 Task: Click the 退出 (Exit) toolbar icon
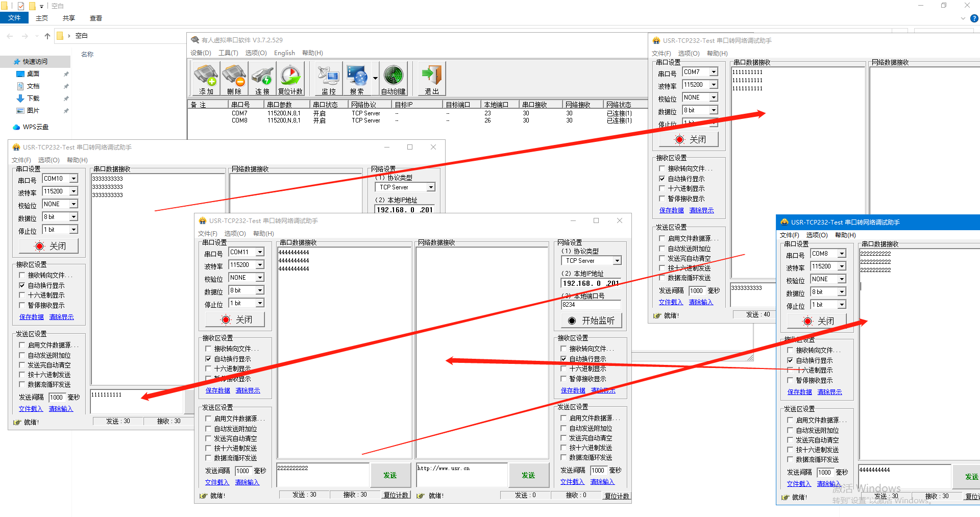point(432,79)
